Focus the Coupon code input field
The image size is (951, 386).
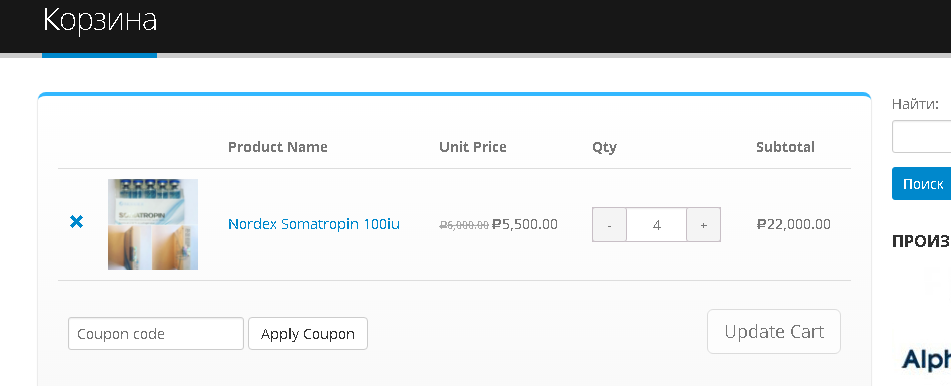(156, 334)
